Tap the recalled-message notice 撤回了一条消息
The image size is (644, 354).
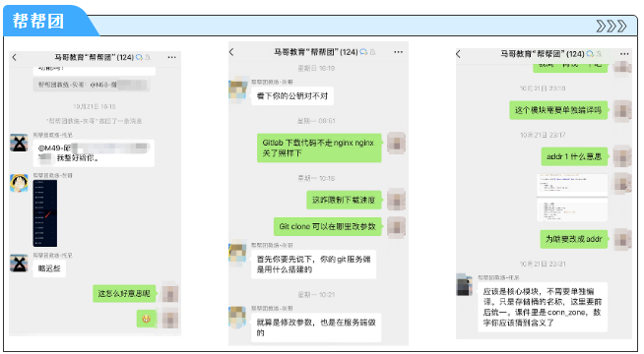pos(95,121)
